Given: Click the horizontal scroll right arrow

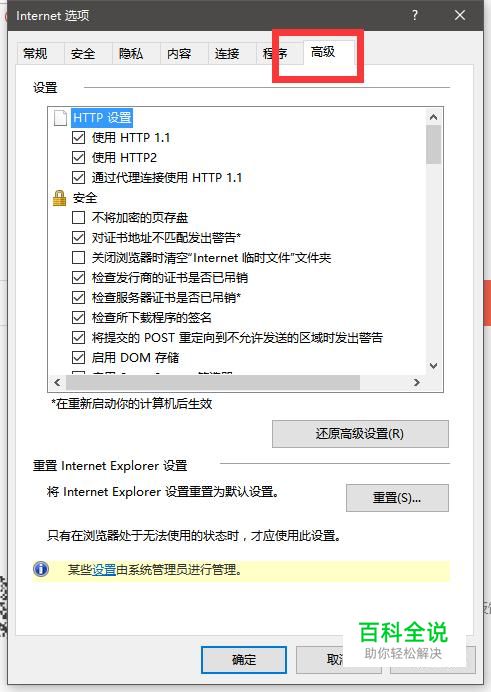Looking at the screenshot, I should point(417,382).
